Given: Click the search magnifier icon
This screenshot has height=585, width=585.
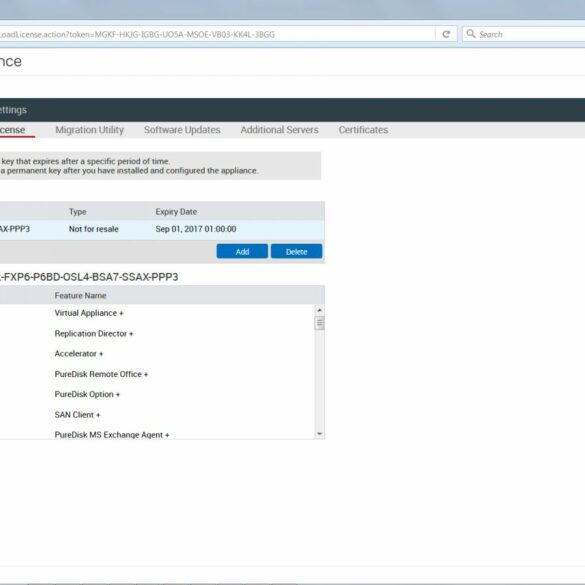Looking at the screenshot, I should click(x=471, y=34).
